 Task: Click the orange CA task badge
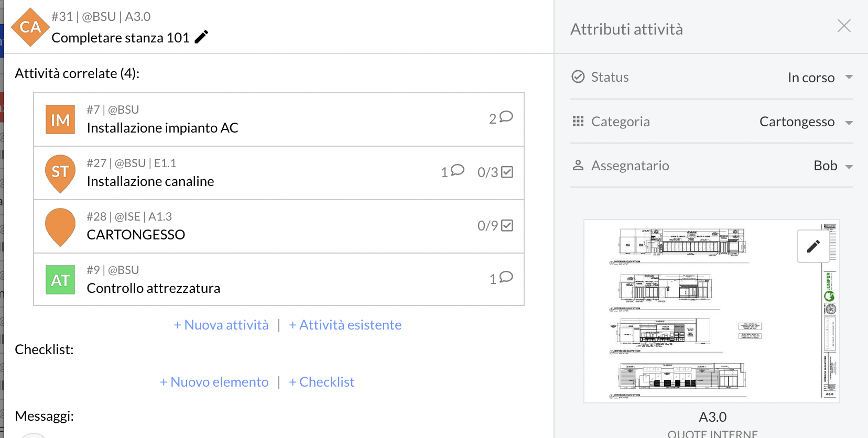click(x=30, y=27)
